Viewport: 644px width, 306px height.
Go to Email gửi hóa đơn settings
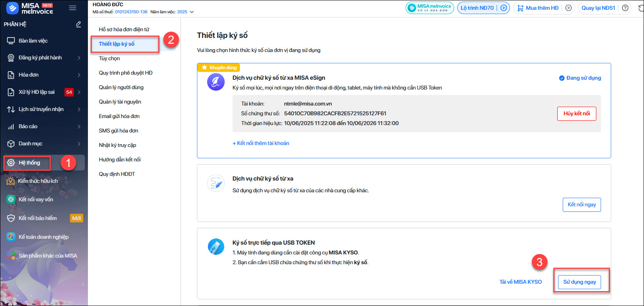119,116
